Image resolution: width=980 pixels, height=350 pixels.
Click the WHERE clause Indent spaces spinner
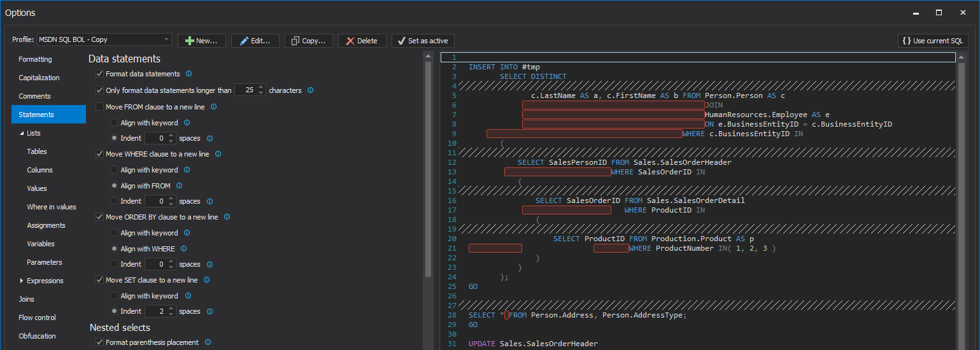[x=160, y=201]
